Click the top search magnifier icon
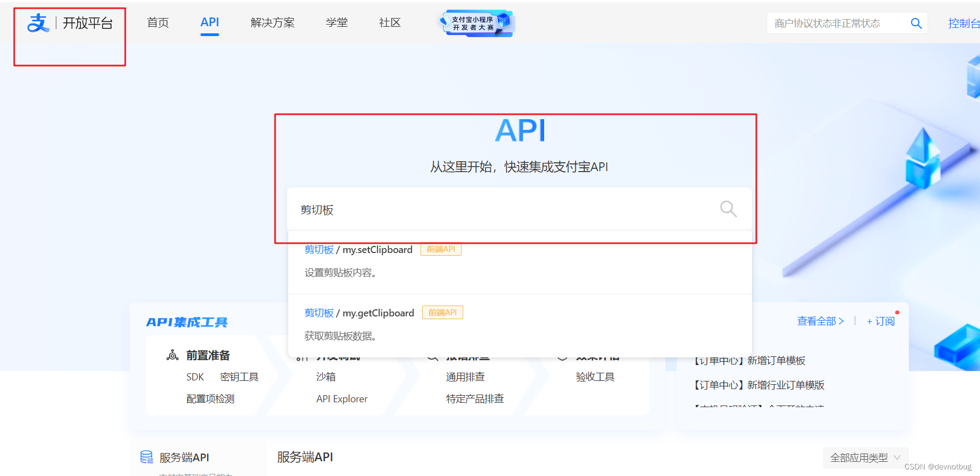Image resolution: width=980 pixels, height=476 pixels. click(916, 23)
